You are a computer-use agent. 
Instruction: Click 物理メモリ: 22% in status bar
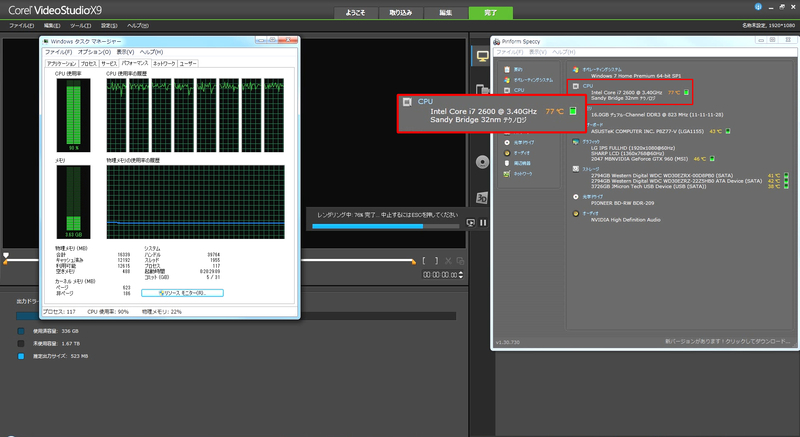pos(161,312)
